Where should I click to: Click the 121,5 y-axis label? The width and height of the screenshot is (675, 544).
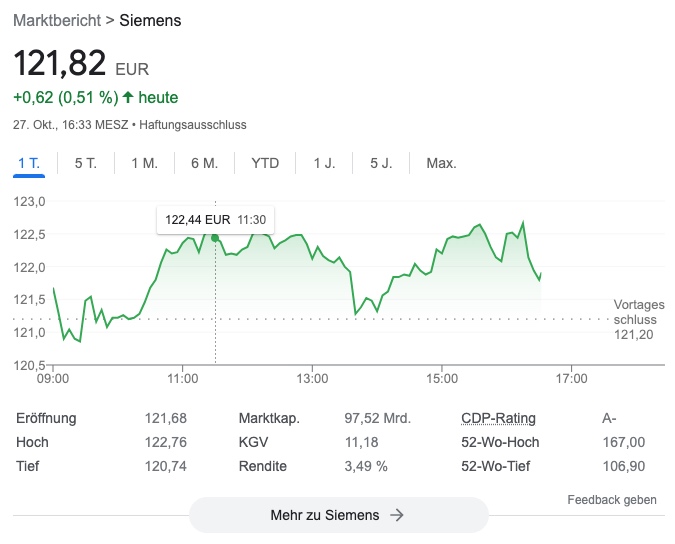(29, 300)
